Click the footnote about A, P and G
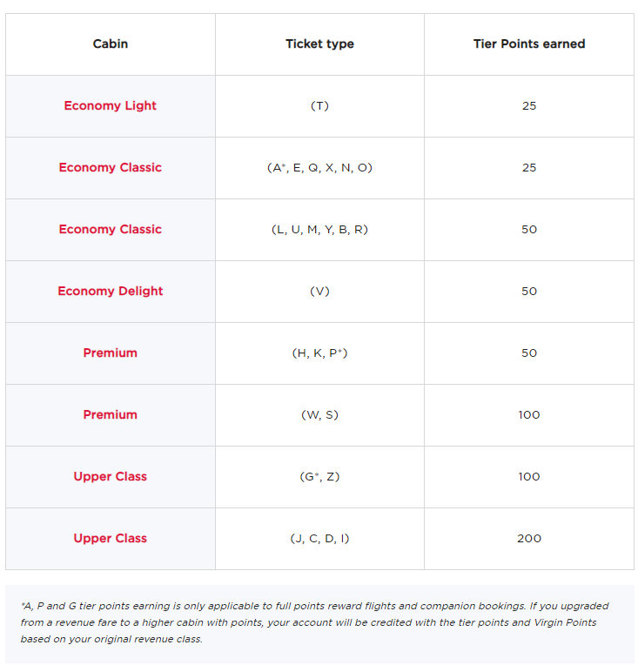The height and width of the screenshot is (672, 638). [x=319, y=622]
